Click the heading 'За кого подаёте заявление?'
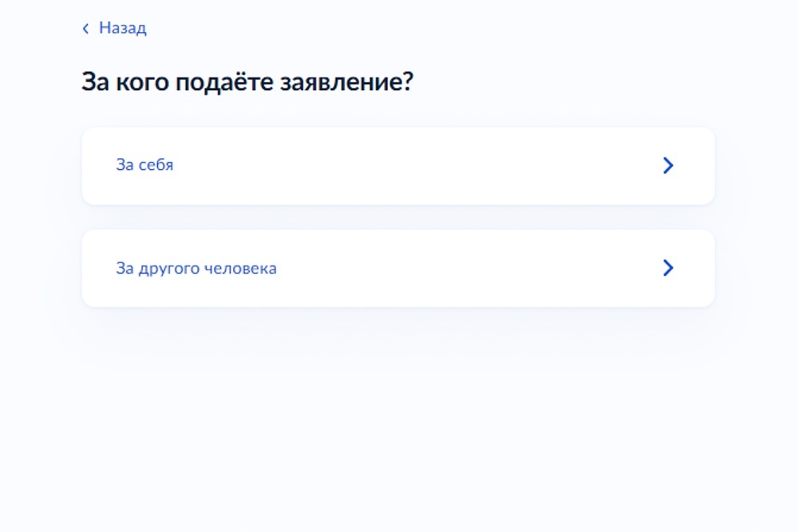Screen dimensions: 798x532 pos(247,80)
